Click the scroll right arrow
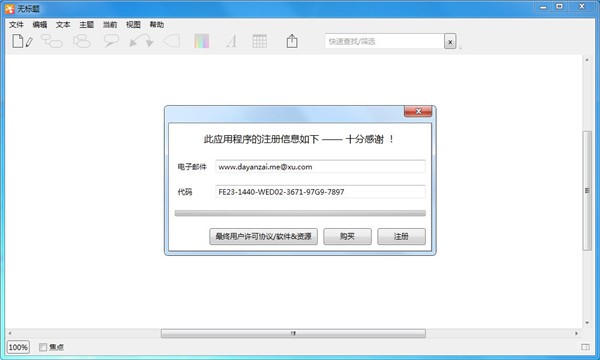The height and width of the screenshot is (360, 600). (576, 333)
